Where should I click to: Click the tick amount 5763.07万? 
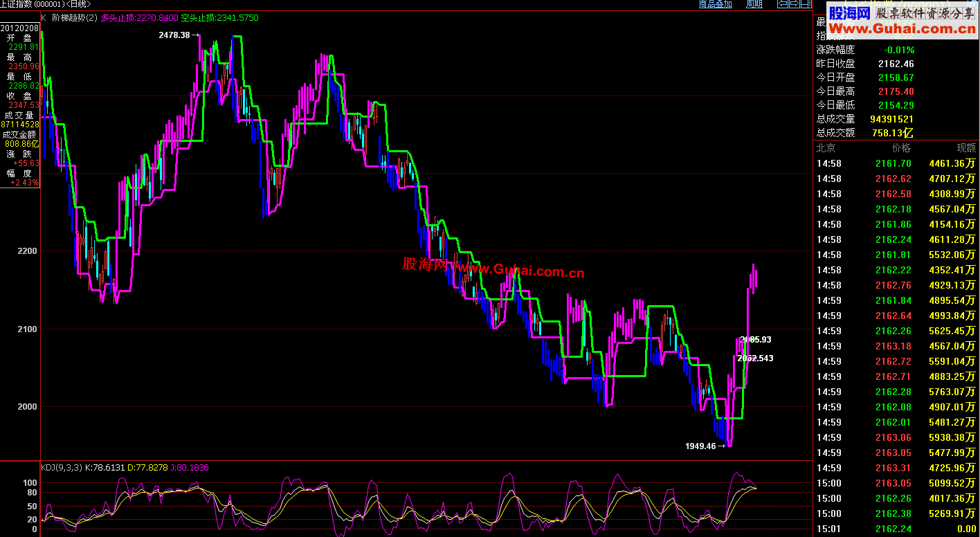[953, 392]
